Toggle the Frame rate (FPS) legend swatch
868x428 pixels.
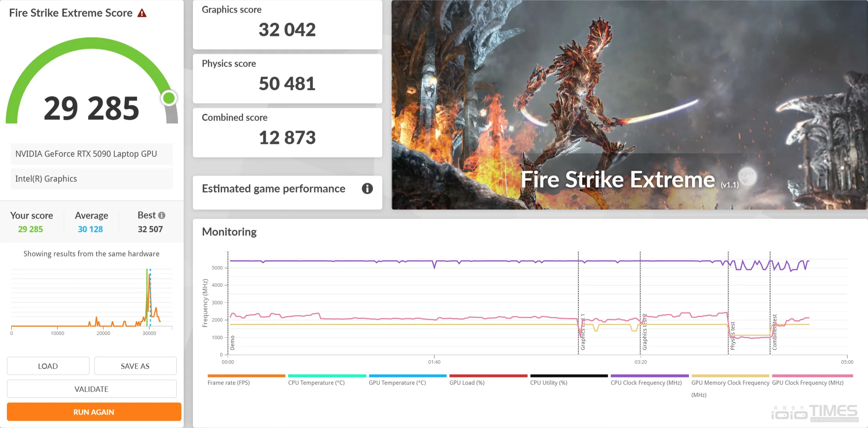246,376
